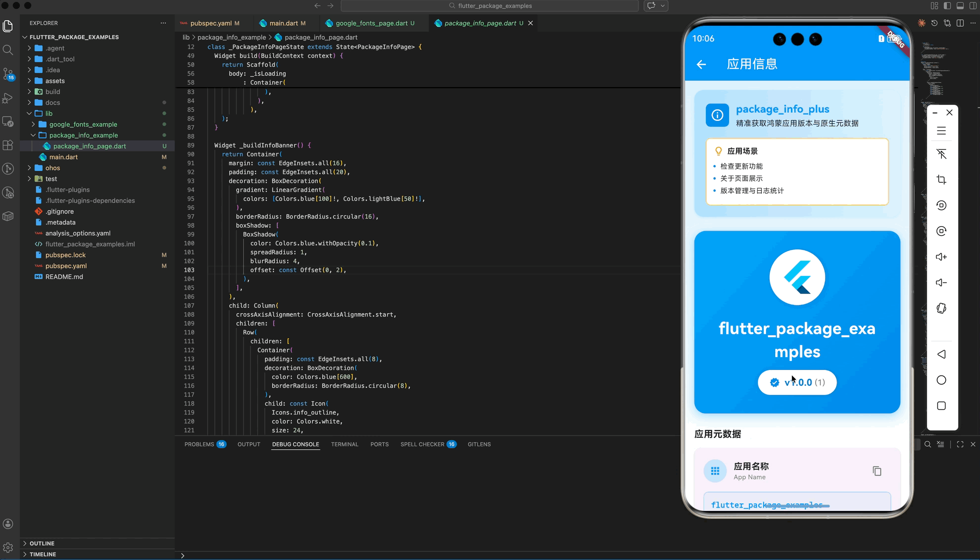Image resolution: width=980 pixels, height=560 pixels.
Task: Open the Extensions view icon
Action: 8,145
